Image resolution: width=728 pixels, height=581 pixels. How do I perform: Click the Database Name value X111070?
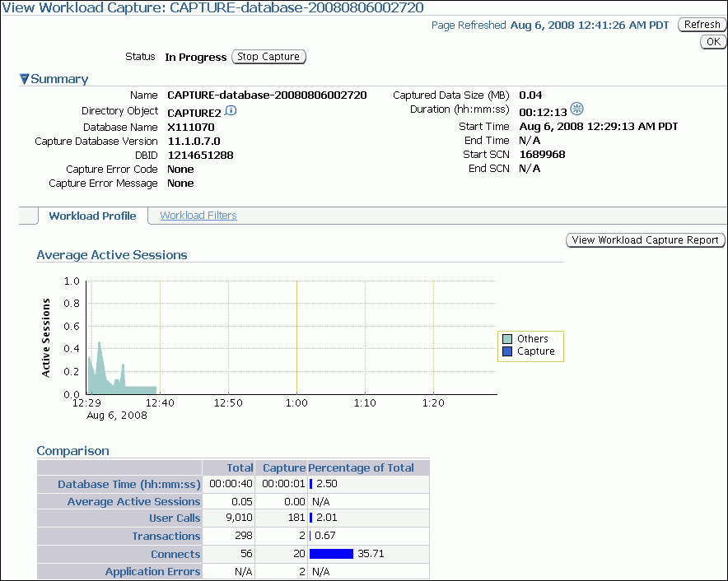[191, 128]
